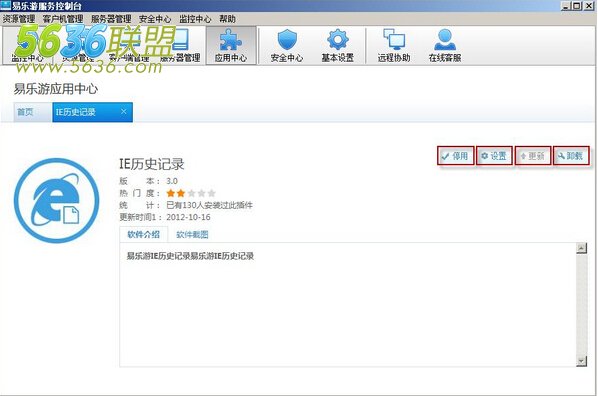The image size is (598, 396).
Task: Click the text 已有130人安装过此插件
Action: [209, 205]
